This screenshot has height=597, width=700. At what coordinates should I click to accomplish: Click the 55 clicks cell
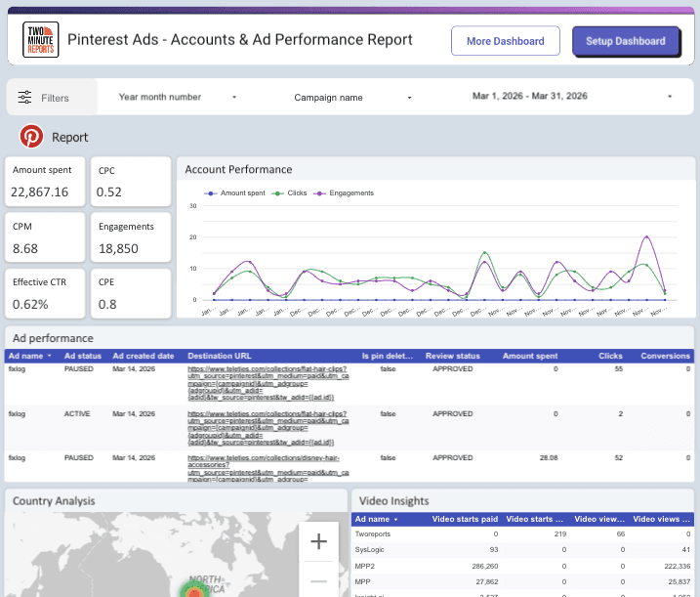tap(618, 368)
